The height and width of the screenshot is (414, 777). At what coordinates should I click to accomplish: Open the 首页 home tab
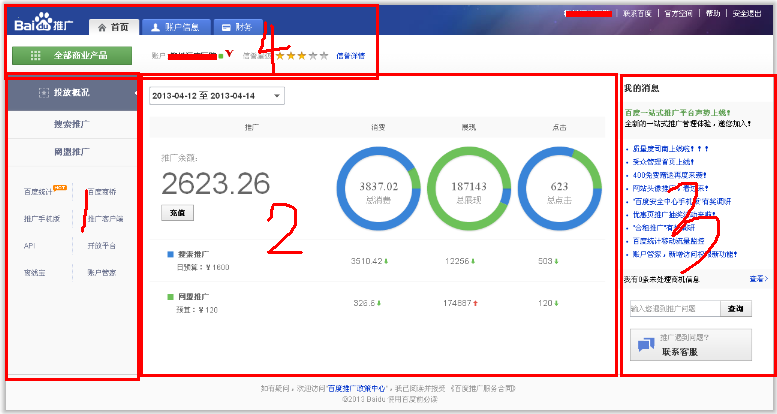[113, 27]
